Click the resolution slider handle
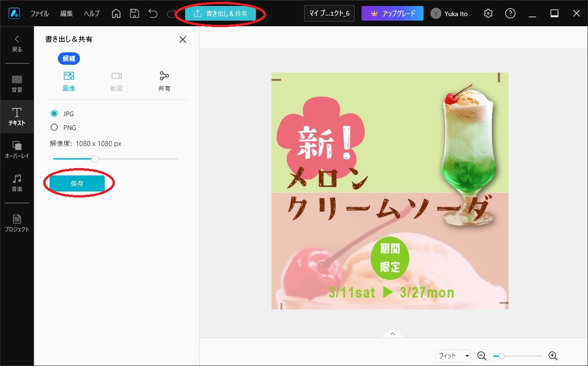 point(95,159)
